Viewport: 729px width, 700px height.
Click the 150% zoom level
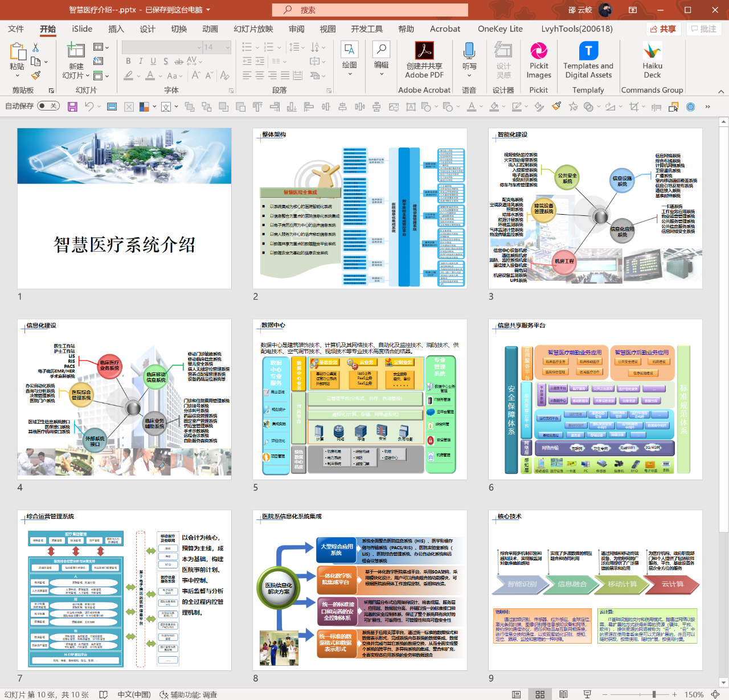(694, 694)
